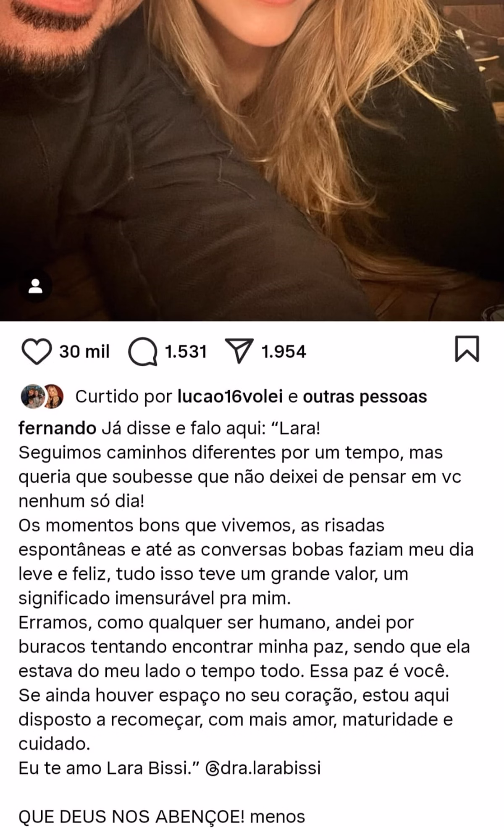Like the post with the heart icon
504x830 pixels.
pos(36,351)
